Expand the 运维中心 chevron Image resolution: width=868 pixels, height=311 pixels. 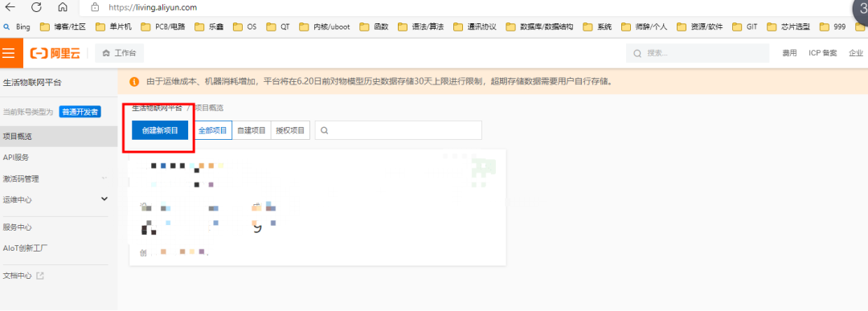tap(104, 198)
